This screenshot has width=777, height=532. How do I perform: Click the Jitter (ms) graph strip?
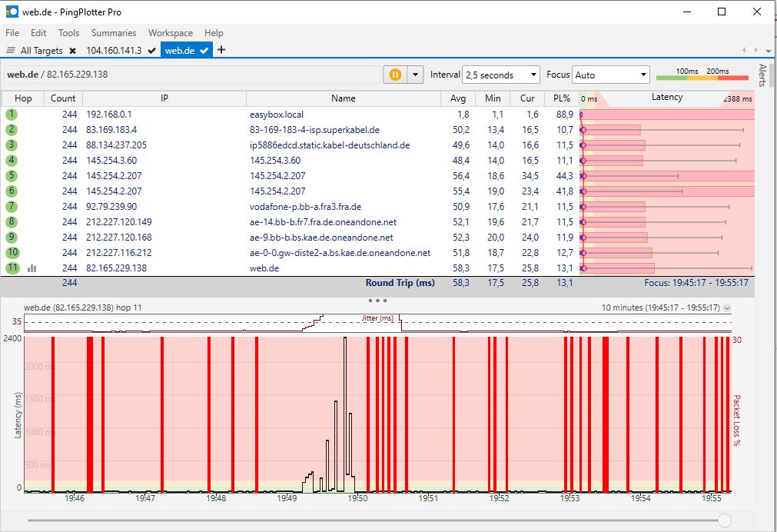377,323
